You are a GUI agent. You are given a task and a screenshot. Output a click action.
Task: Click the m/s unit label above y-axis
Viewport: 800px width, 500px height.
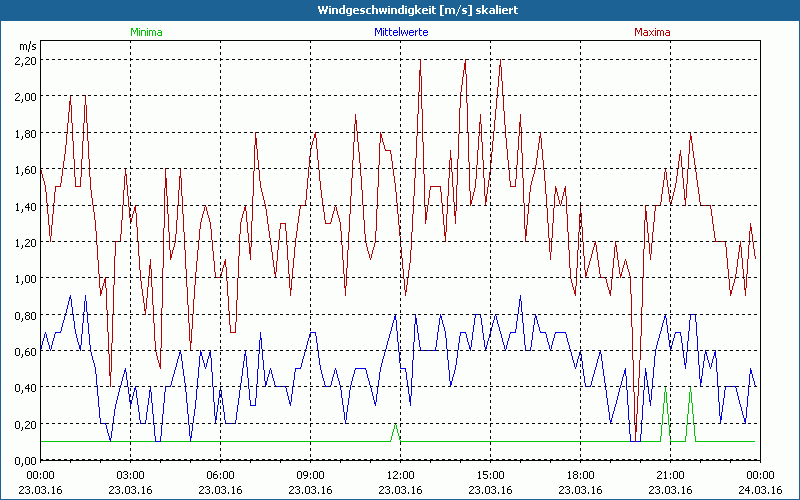click(26, 46)
